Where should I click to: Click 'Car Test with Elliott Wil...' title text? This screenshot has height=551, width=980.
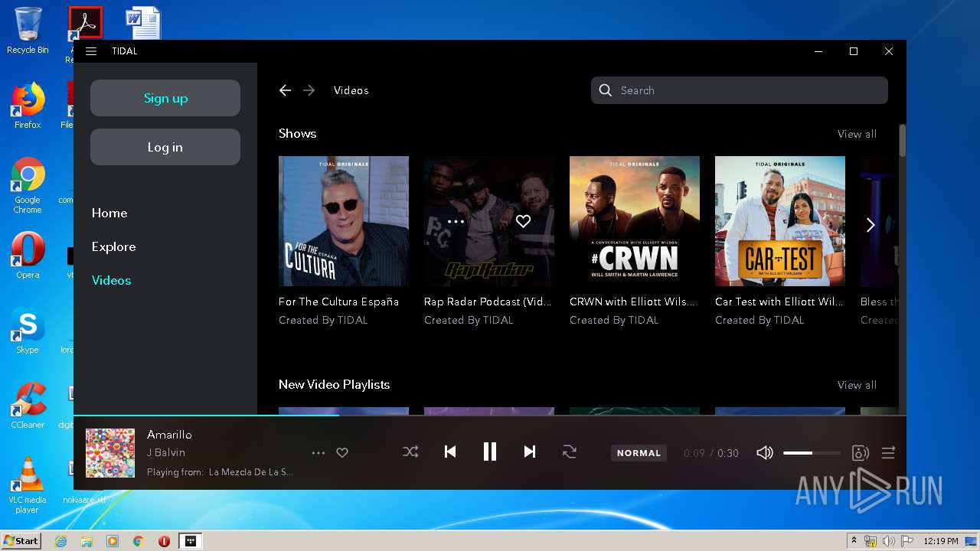[779, 302]
